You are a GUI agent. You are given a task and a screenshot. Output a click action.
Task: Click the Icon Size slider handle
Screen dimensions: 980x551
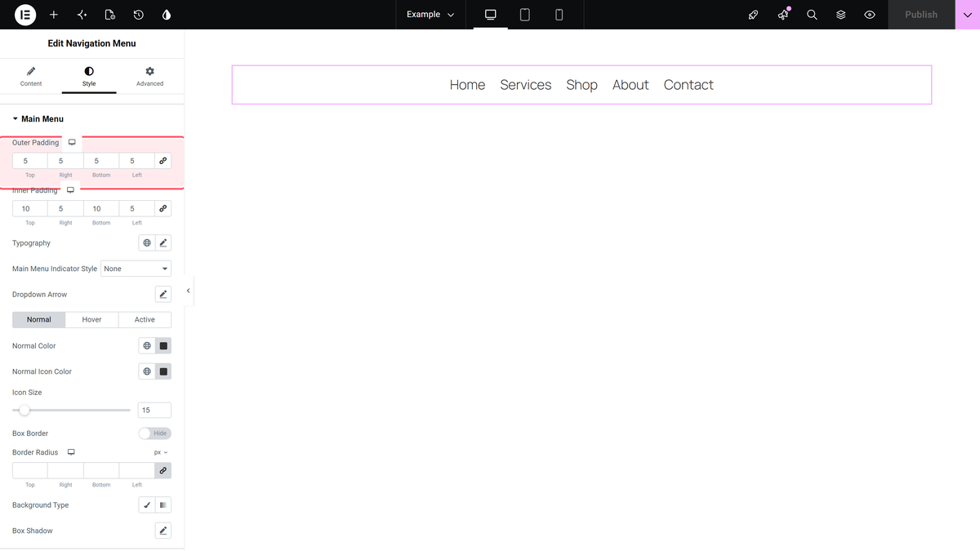pyautogui.click(x=24, y=410)
